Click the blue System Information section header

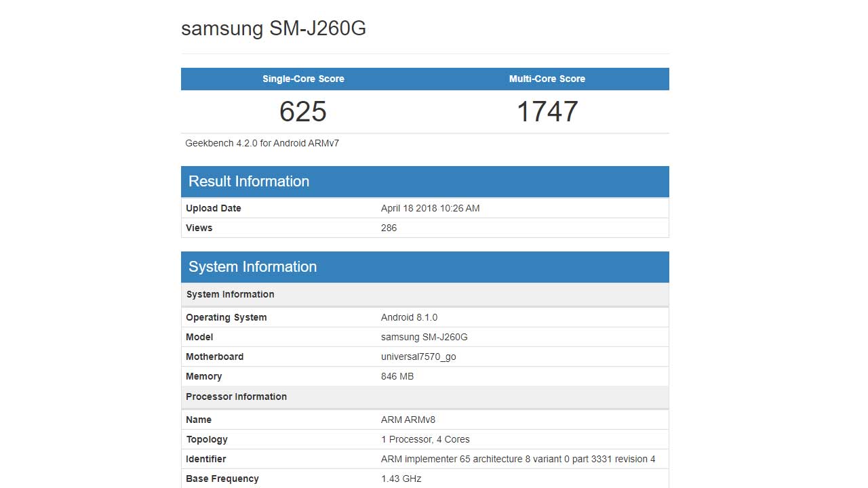(x=425, y=267)
